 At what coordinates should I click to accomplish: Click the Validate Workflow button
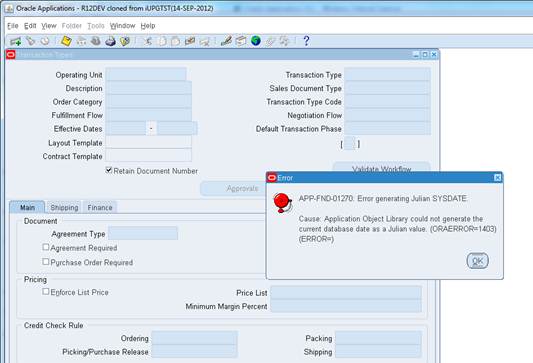(x=381, y=167)
